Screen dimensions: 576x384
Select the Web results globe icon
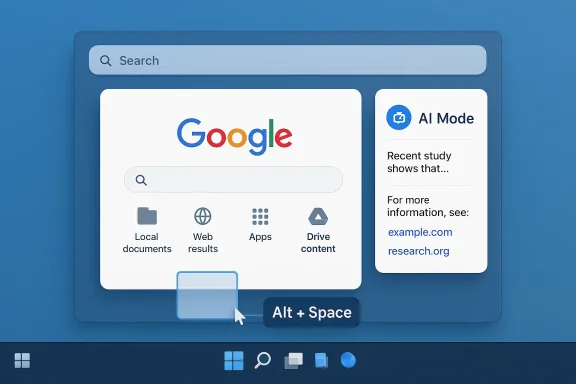click(203, 216)
